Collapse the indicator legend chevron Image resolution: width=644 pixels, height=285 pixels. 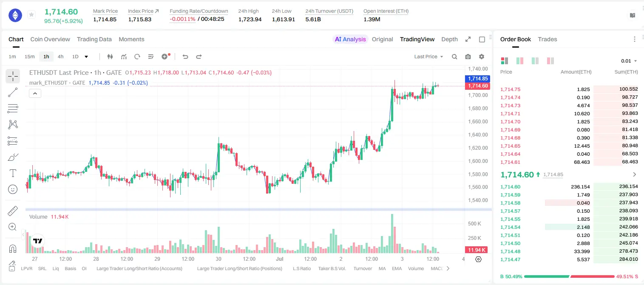(35, 94)
